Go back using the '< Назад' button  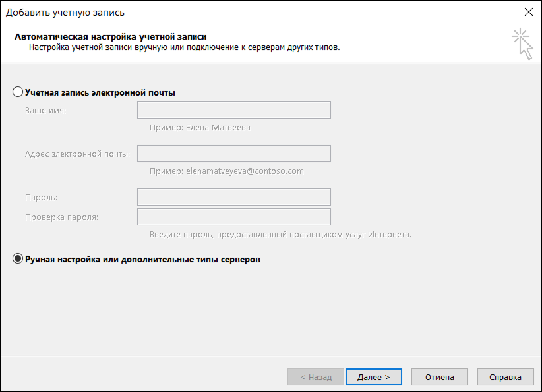coord(316,377)
